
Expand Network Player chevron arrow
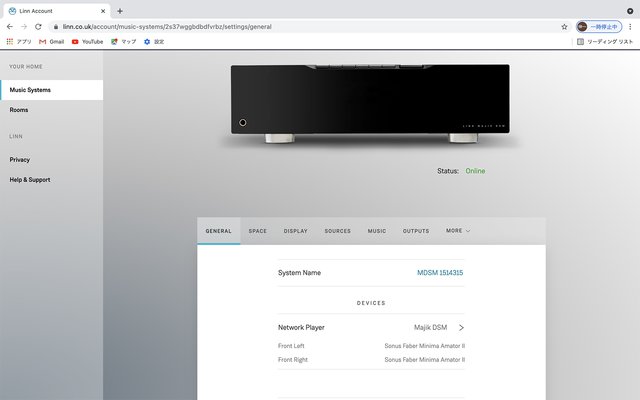461,328
